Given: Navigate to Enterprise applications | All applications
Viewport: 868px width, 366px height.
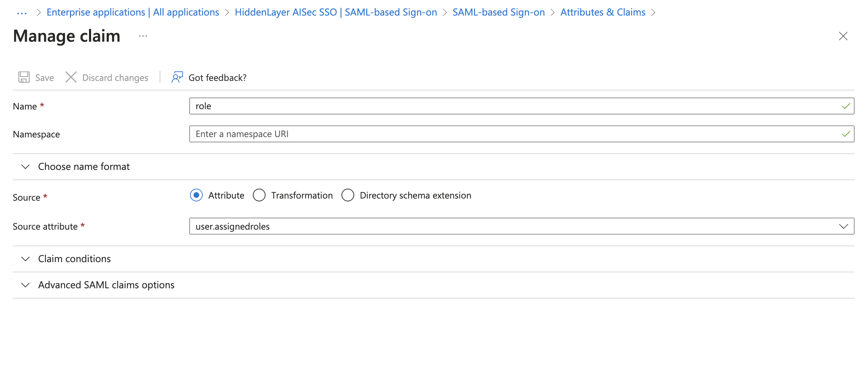Looking at the screenshot, I should 132,12.
